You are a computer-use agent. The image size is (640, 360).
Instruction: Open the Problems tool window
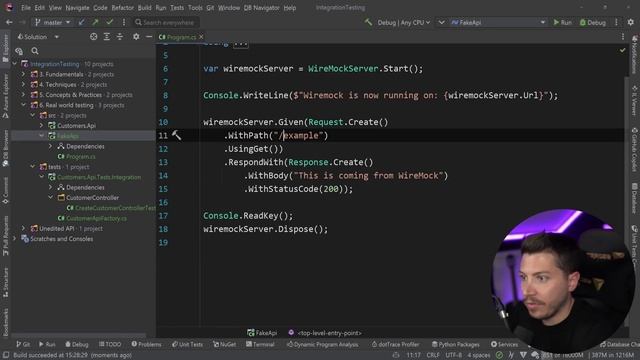click(x=147, y=344)
